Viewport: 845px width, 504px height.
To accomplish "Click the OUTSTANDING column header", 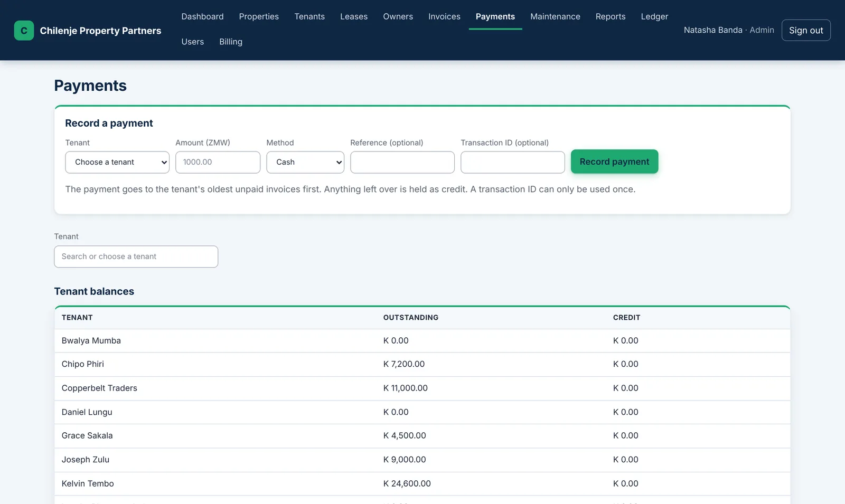I will [411, 317].
